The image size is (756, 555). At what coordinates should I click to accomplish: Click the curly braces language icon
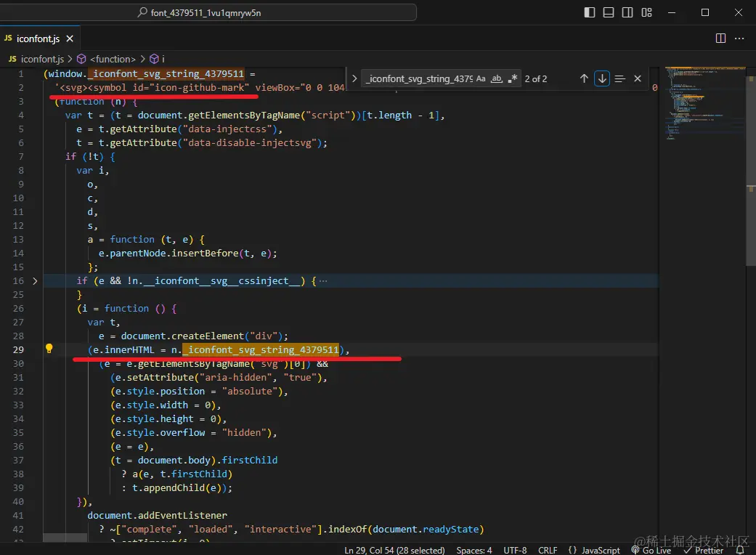573,550
